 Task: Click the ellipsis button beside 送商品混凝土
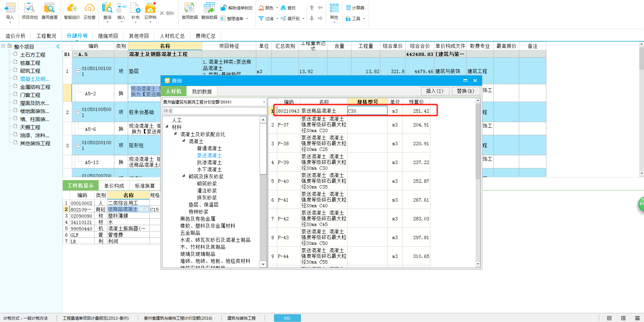144,209
